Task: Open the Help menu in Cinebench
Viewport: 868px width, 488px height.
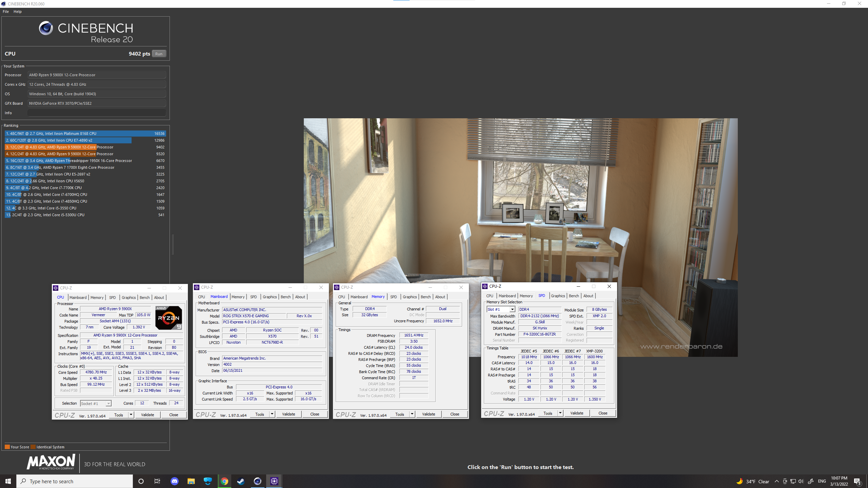Action: [18, 12]
